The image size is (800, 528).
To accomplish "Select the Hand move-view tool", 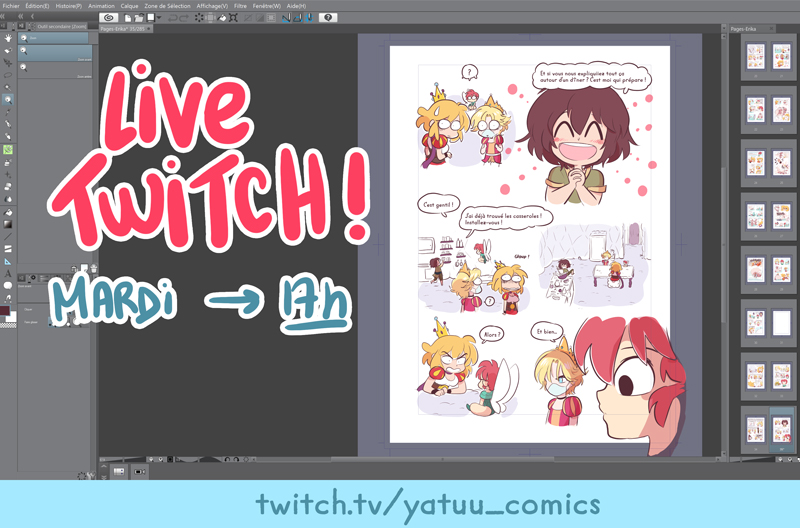I will [x=8, y=38].
